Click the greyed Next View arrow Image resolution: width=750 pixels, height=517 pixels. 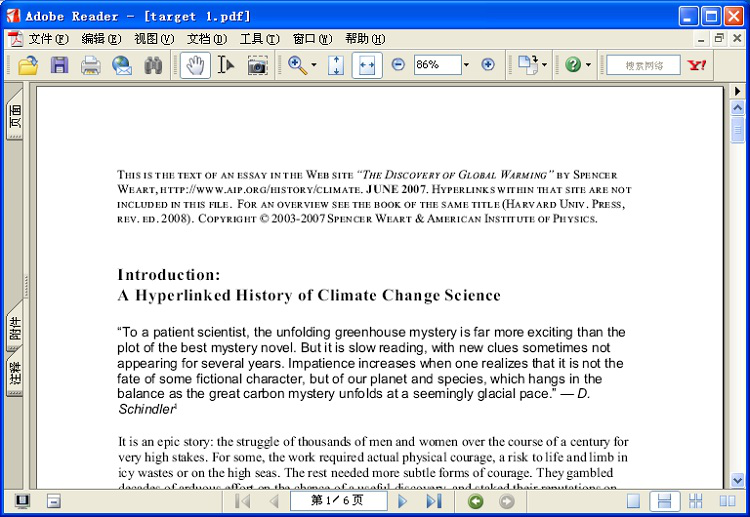point(507,501)
